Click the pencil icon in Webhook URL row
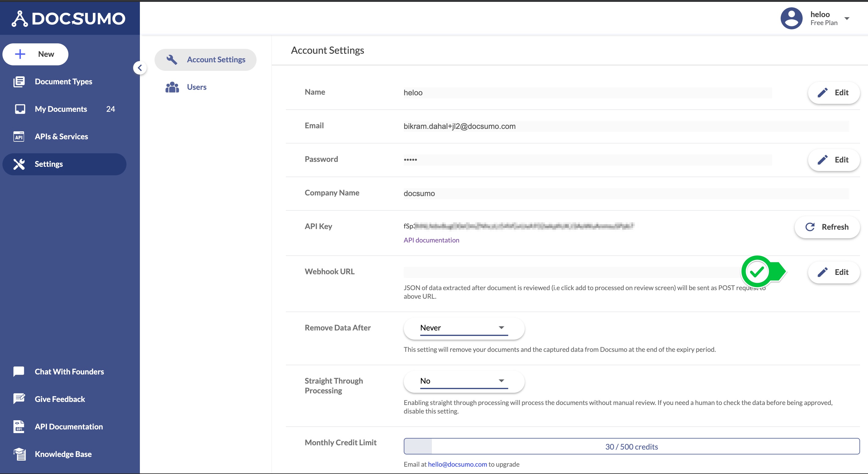Image resolution: width=868 pixels, height=474 pixels. pyautogui.click(x=822, y=272)
